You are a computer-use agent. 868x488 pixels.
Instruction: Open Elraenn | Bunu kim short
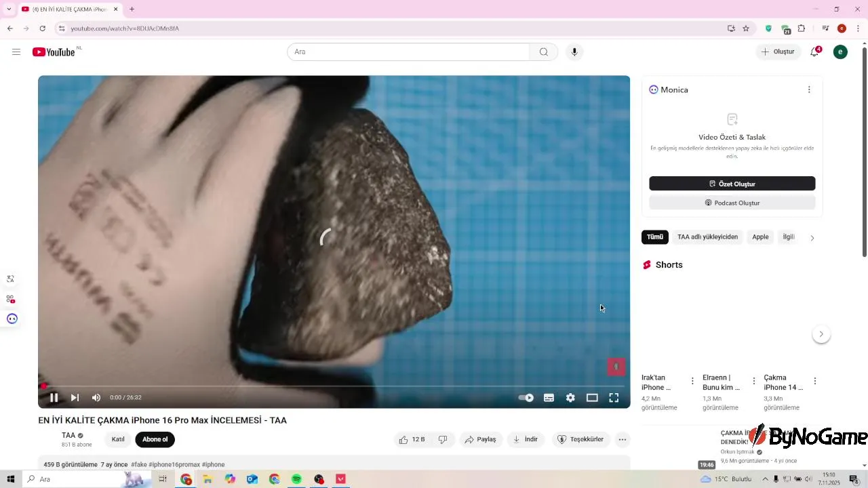click(721, 382)
